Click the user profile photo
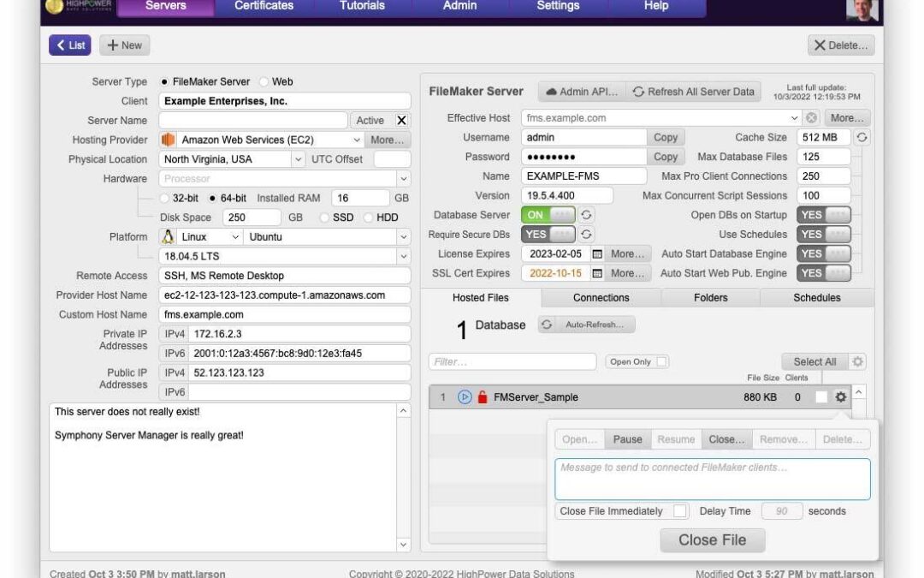This screenshot has height=578, width=924. coord(862,9)
